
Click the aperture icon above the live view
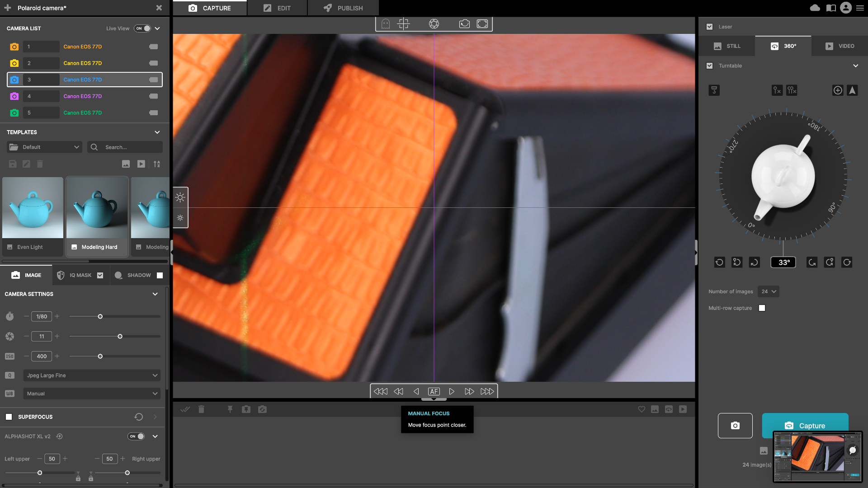pos(434,23)
